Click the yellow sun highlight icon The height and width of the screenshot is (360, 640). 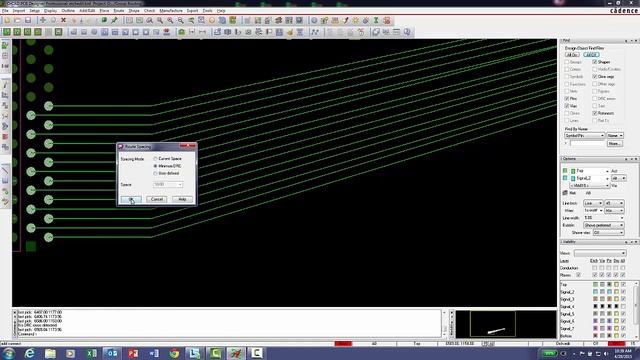tap(356, 20)
